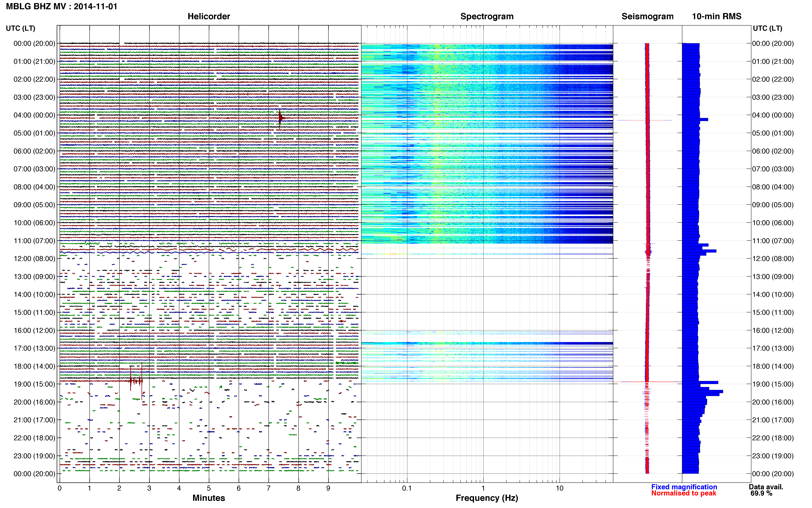
Task: Click the 'Fixed magnification' legend text
Action: click(684, 487)
